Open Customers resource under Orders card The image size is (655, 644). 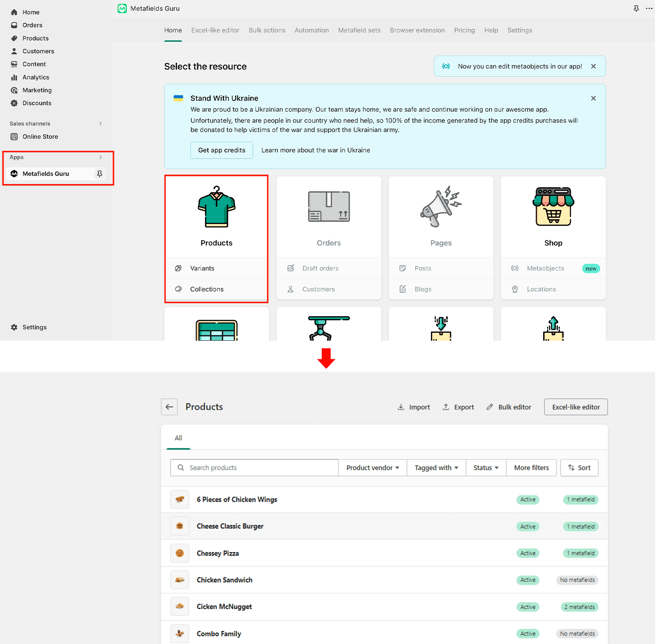point(329,289)
